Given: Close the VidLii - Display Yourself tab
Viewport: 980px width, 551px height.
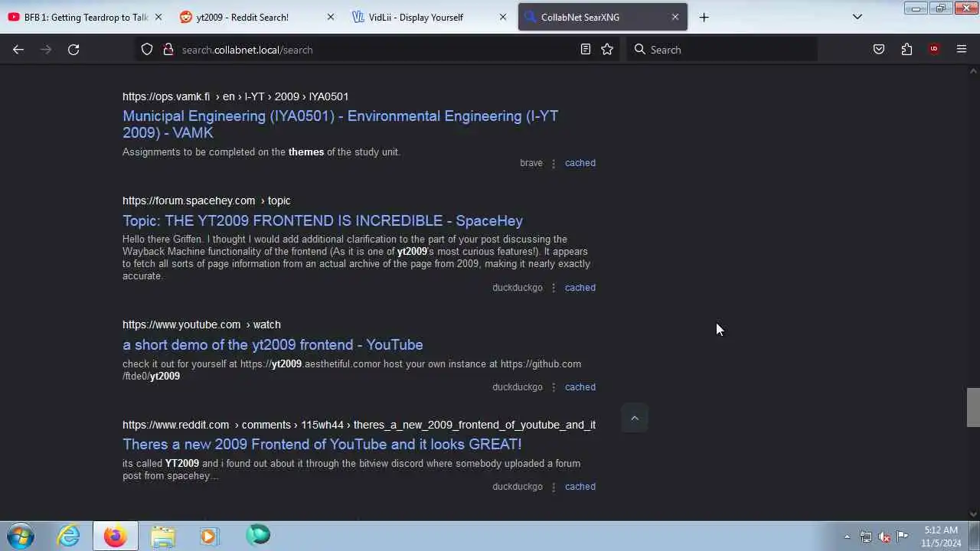Looking at the screenshot, I should coord(503,17).
